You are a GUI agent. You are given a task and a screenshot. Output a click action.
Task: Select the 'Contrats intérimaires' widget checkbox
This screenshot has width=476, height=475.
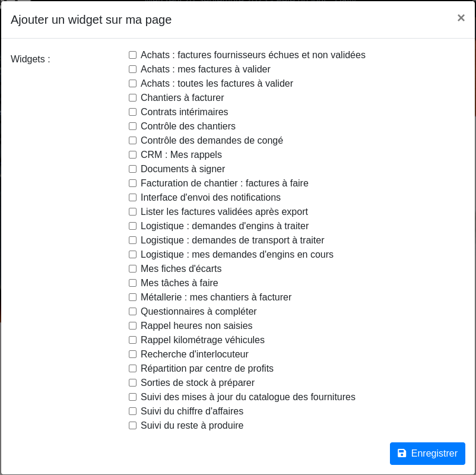133,112
